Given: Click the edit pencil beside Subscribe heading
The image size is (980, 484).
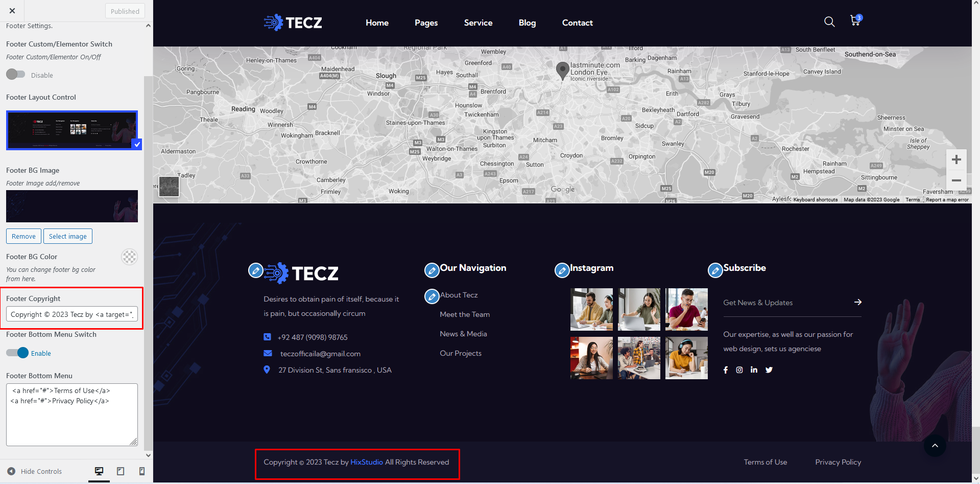Looking at the screenshot, I should [715, 270].
